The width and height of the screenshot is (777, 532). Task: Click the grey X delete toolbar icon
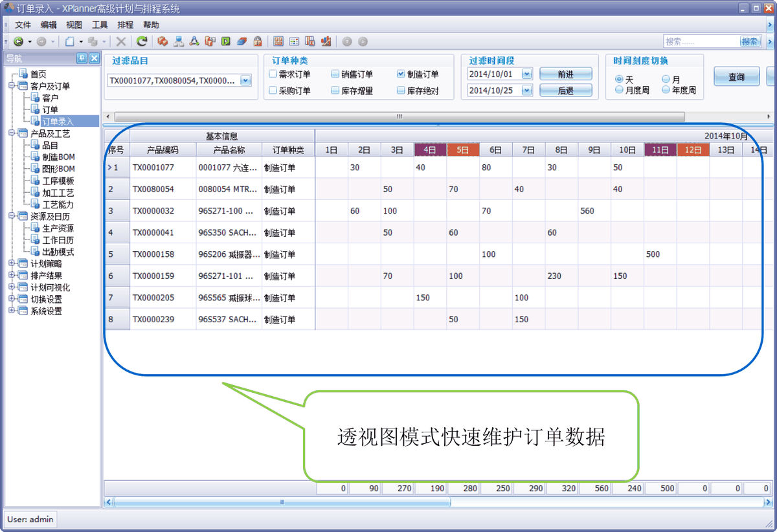[x=121, y=41]
